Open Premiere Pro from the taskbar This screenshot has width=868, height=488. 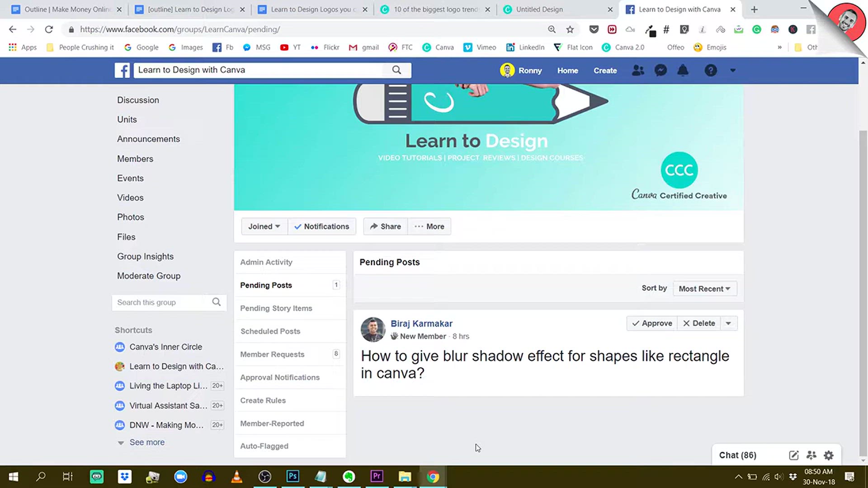tap(377, 476)
